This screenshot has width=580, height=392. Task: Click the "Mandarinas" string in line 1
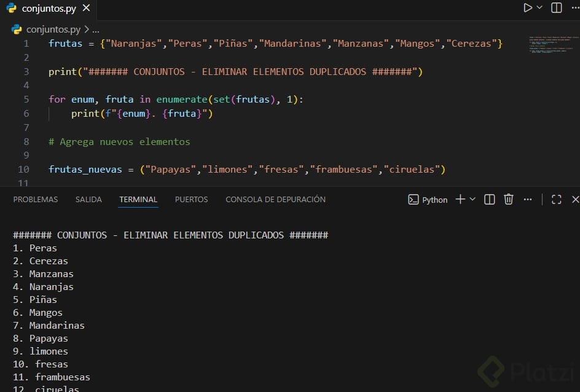coord(292,43)
